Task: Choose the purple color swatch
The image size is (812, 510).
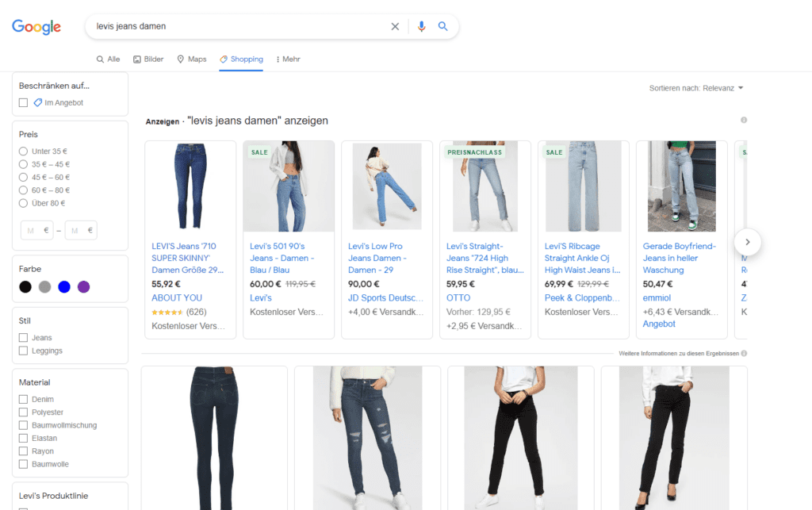Action: pos(83,287)
